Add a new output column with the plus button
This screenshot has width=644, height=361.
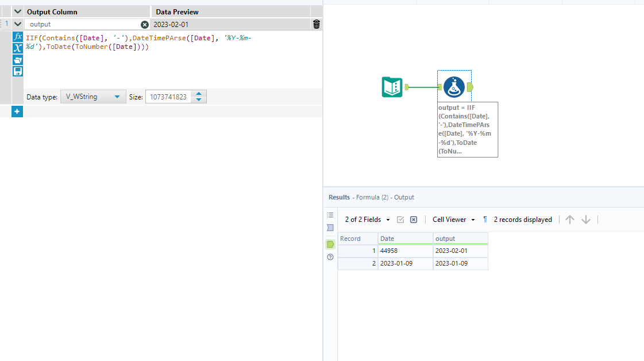pyautogui.click(x=17, y=111)
